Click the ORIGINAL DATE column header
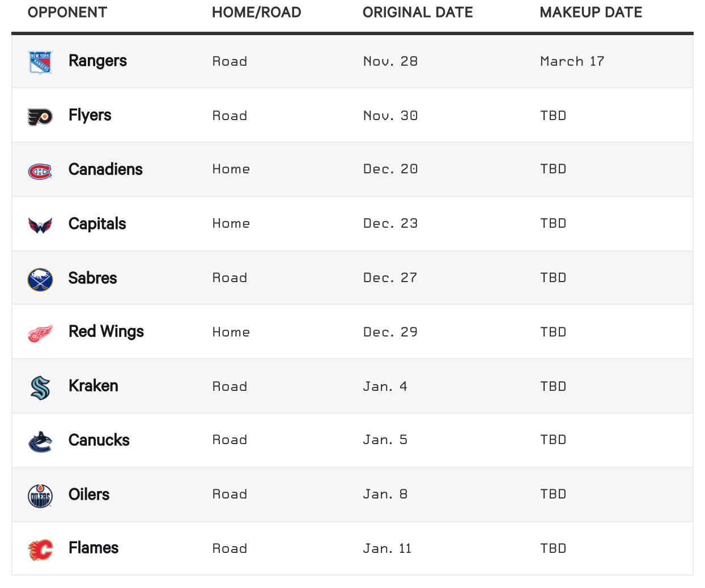 [418, 12]
